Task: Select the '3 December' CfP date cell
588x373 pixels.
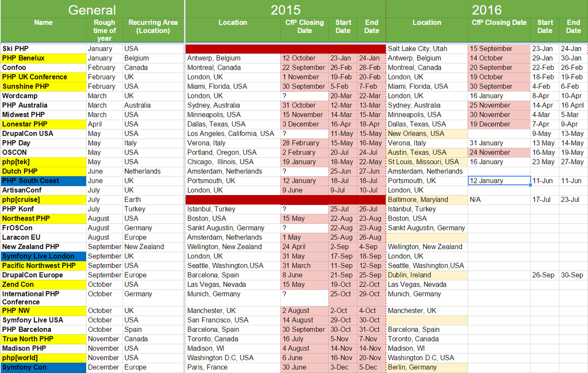Action: pos(304,124)
